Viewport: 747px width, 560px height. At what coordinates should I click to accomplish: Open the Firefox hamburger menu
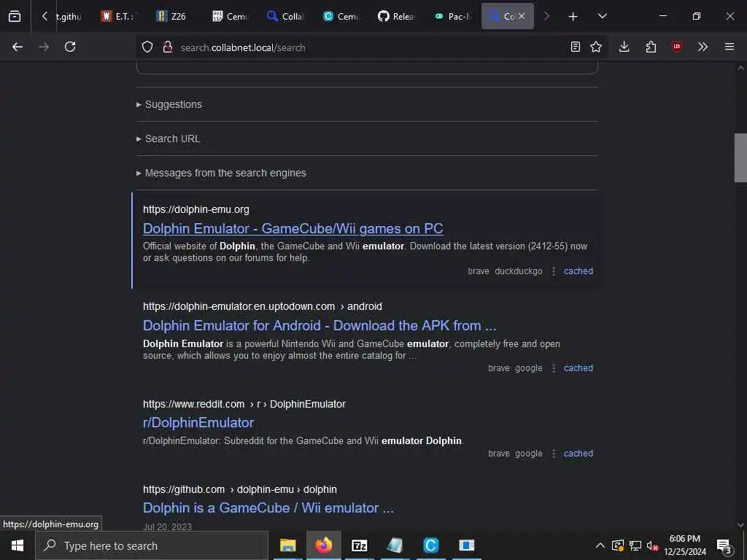pos(729,47)
